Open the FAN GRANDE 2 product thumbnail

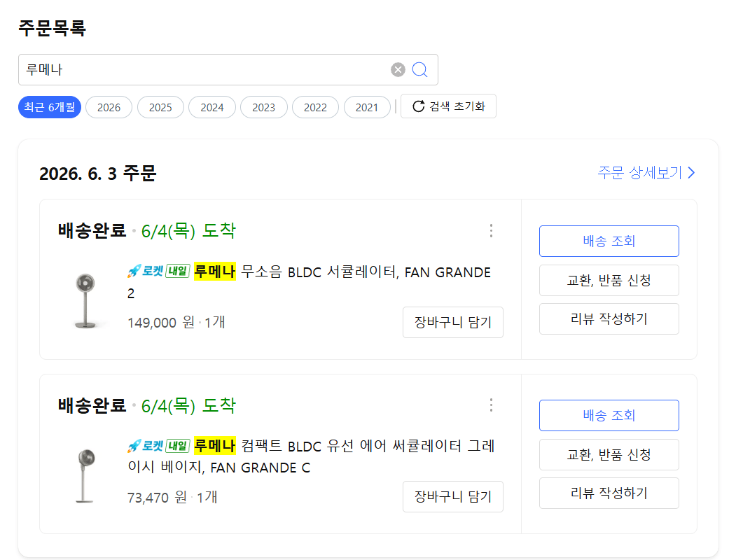[x=85, y=301]
